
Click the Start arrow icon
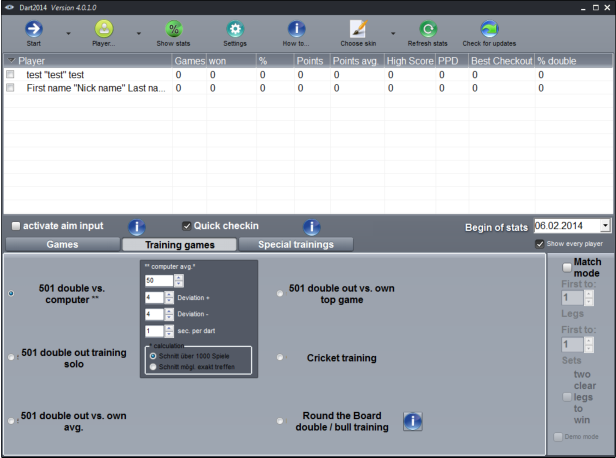[x=33, y=29]
